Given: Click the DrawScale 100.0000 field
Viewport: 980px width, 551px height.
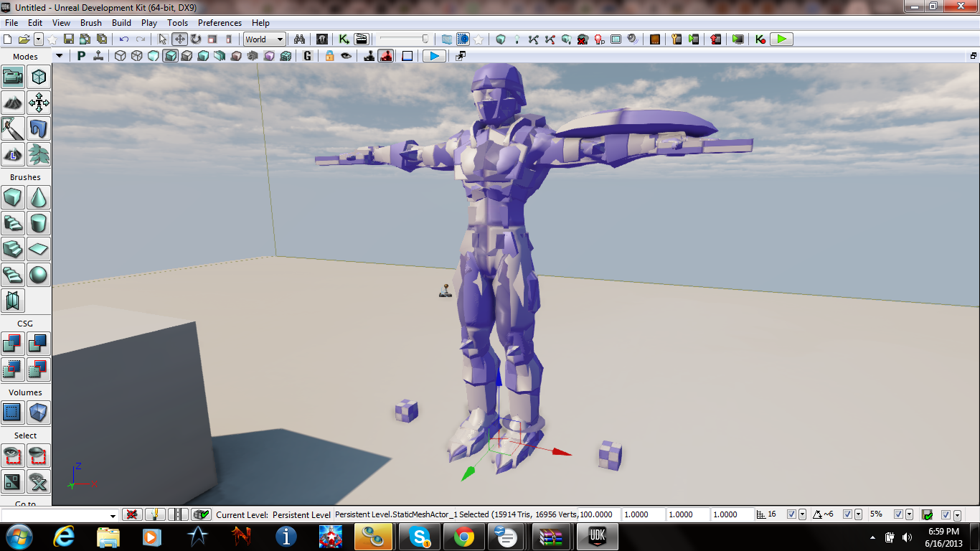Looking at the screenshot, I should coord(599,514).
